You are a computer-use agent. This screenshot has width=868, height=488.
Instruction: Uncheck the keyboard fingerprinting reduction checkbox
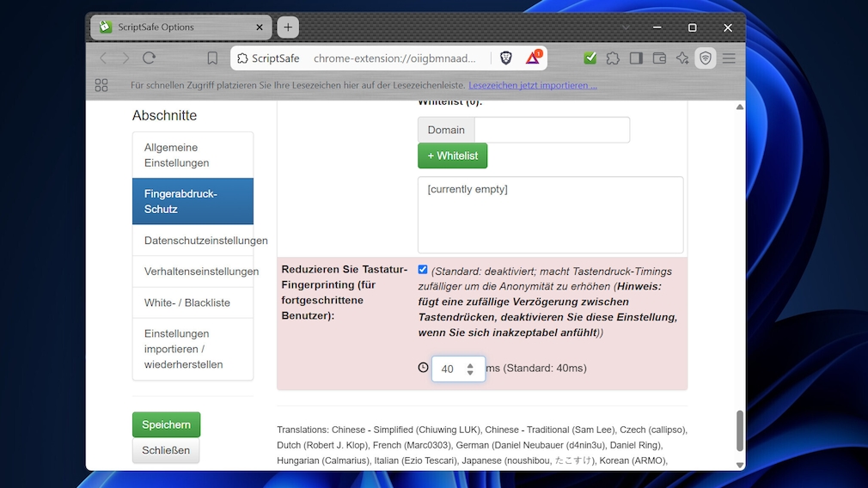click(423, 270)
